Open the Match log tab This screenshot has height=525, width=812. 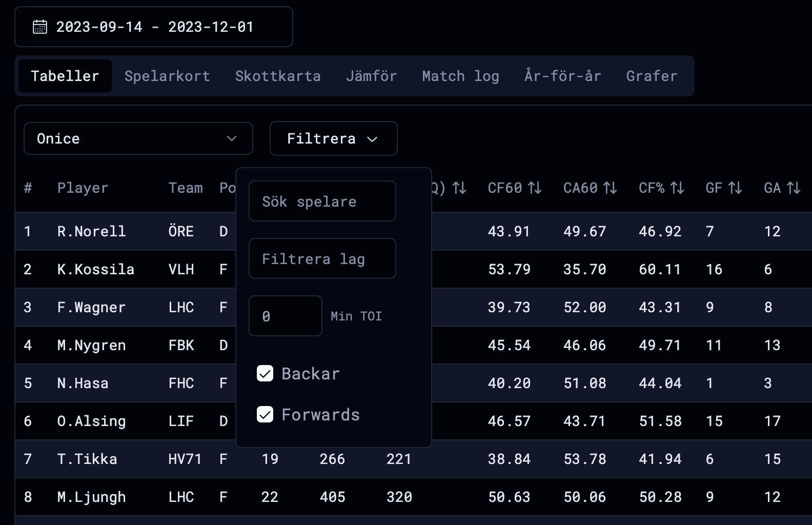pyautogui.click(x=460, y=76)
